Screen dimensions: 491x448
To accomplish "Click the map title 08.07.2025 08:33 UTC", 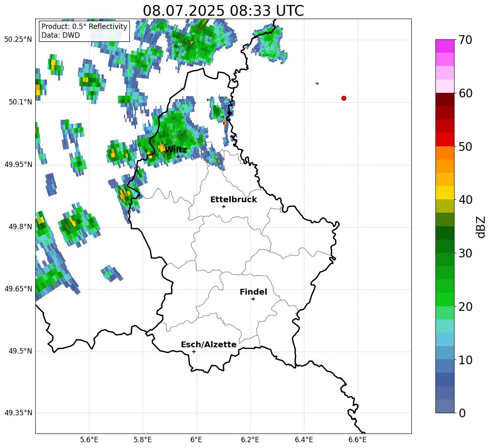I will click(x=223, y=11).
